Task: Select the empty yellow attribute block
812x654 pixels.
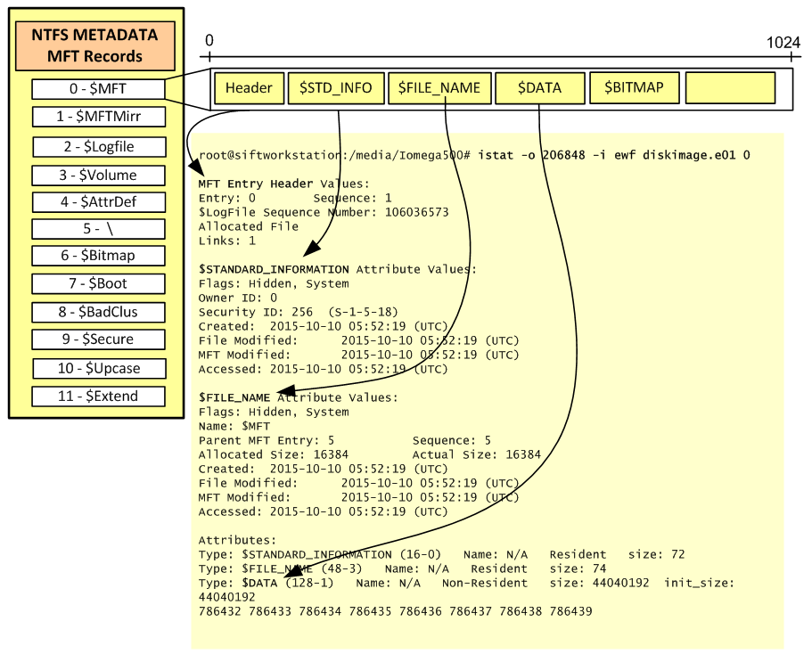Action: click(x=730, y=87)
